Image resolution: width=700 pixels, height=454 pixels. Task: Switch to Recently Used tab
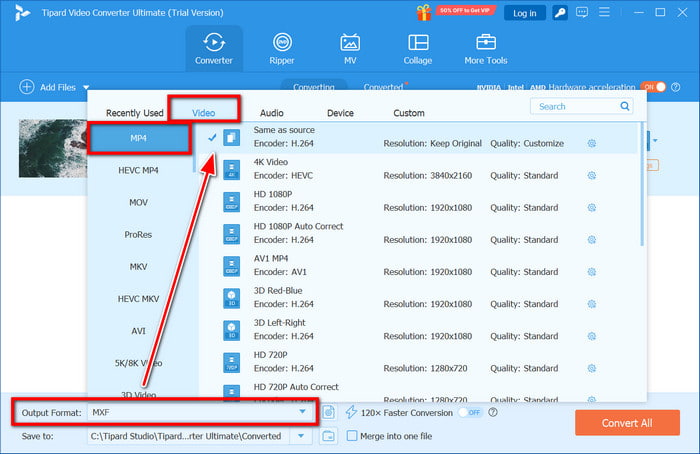(x=134, y=113)
